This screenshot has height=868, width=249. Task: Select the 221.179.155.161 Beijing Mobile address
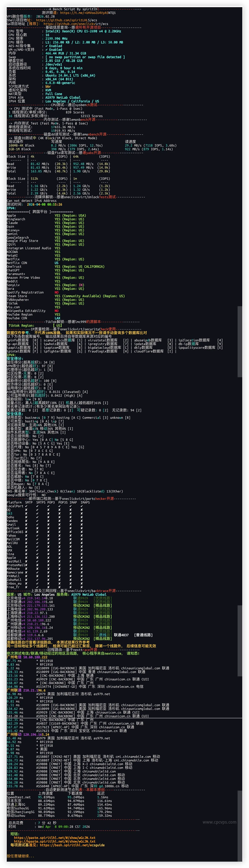41,606
